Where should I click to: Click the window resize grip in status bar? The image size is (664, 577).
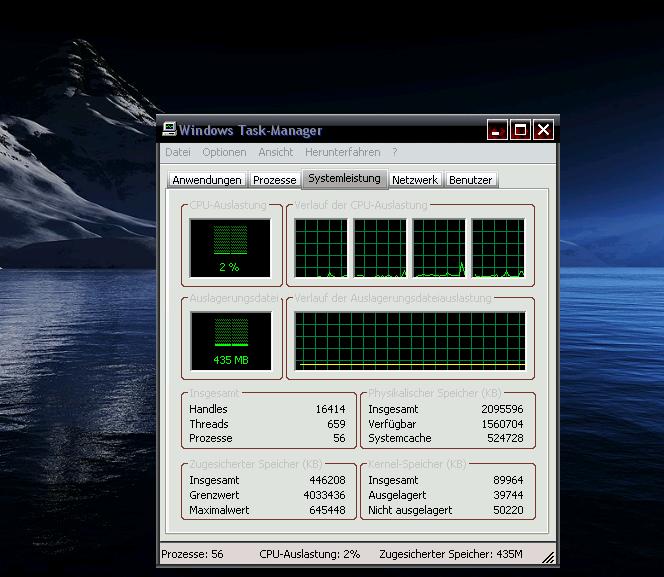click(548, 558)
